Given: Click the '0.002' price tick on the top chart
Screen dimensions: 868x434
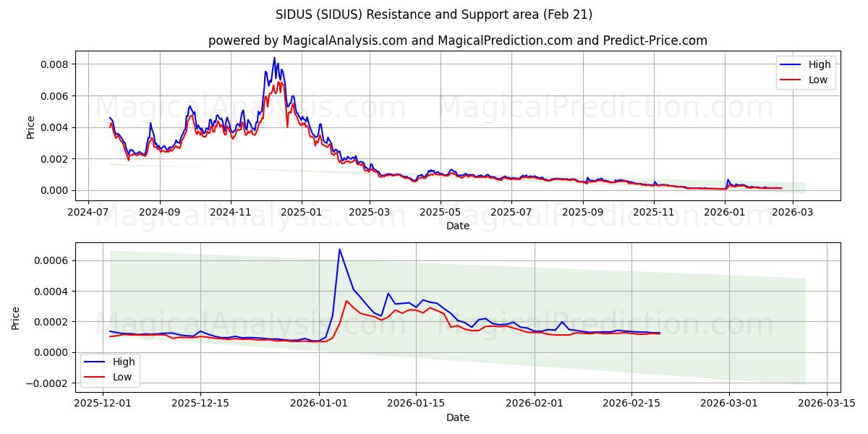Looking at the screenshot, I should pyautogui.click(x=55, y=159).
